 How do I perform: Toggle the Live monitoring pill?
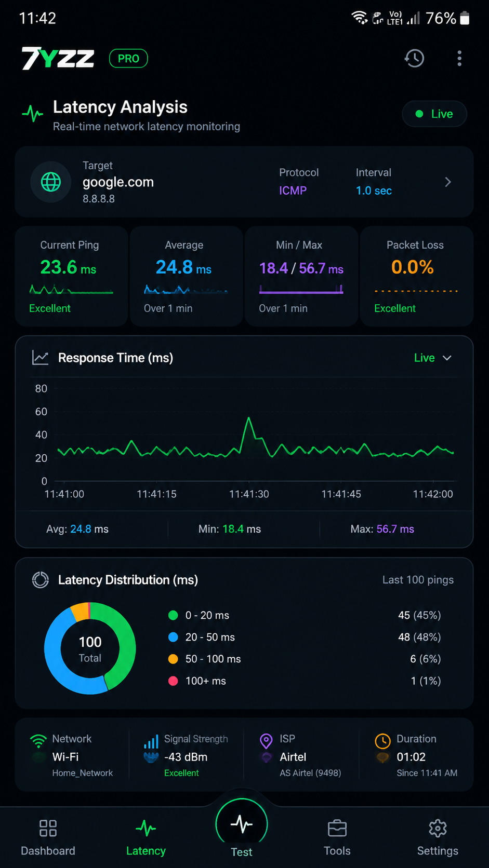tap(434, 114)
